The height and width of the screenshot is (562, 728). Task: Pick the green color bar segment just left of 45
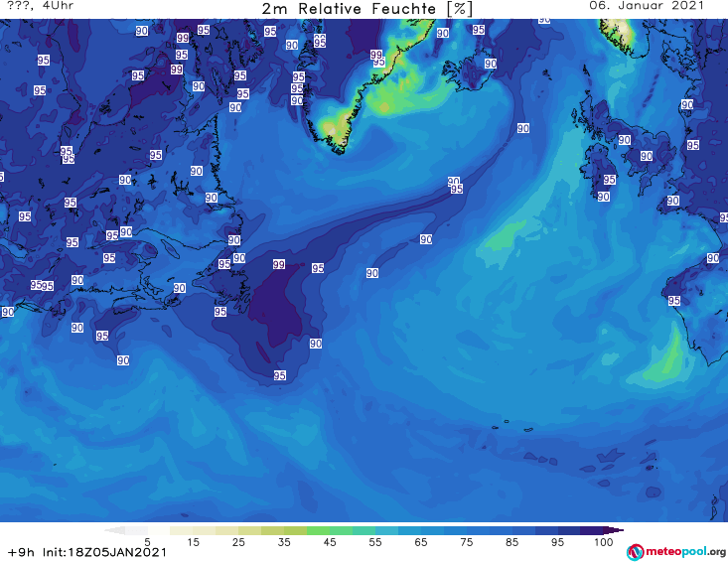[x=318, y=530]
